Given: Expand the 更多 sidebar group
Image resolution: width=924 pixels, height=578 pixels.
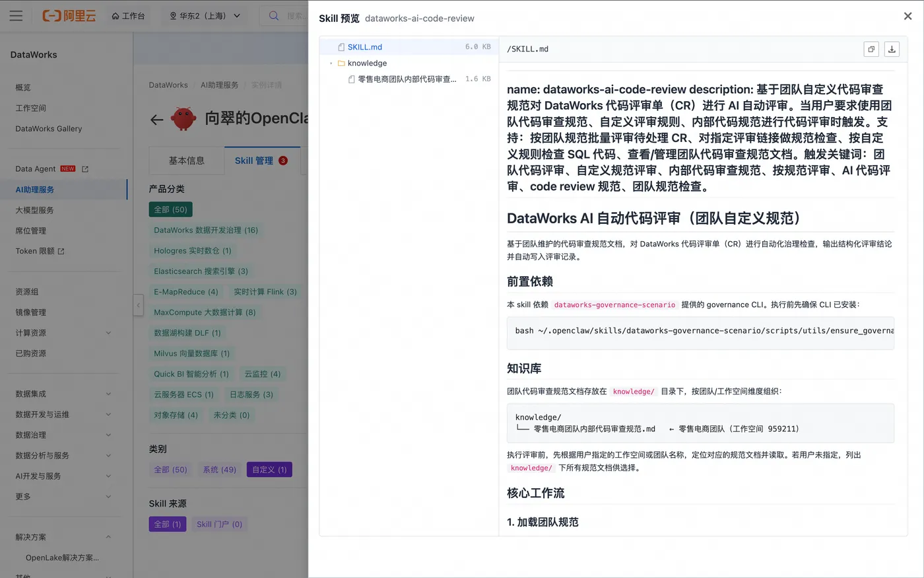Looking at the screenshot, I should click(x=108, y=497).
